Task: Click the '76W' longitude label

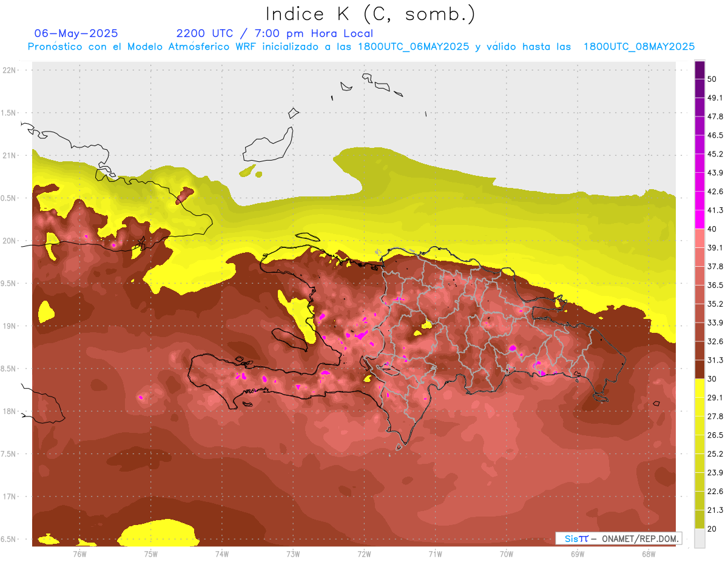Action: point(80,554)
